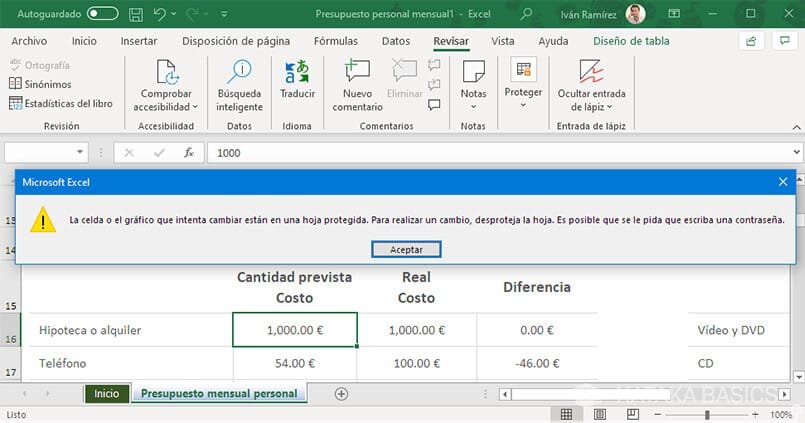Close the Microsoft Excel warning dialog
Screen dimensions: 805x423
[782, 182]
